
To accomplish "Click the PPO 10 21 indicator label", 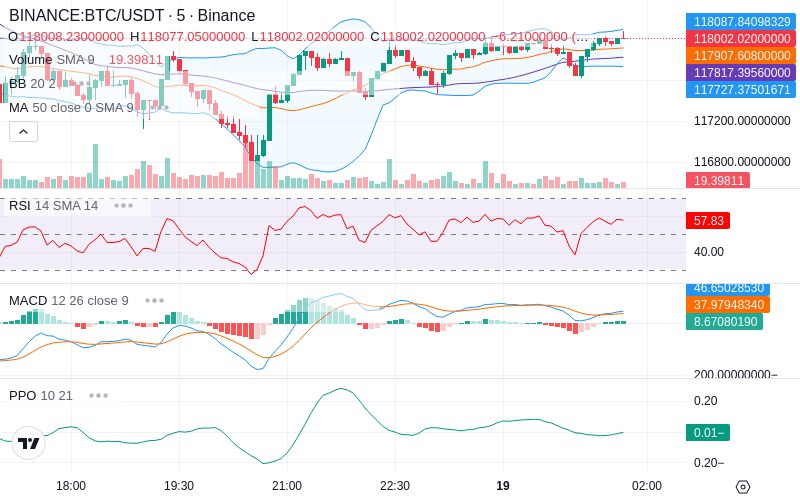I will click(x=41, y=395).
